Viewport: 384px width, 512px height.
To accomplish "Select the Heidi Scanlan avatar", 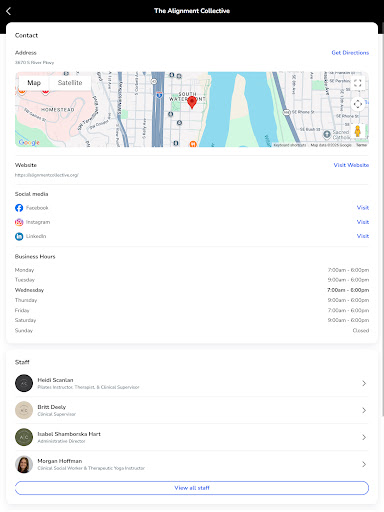I will pyautogui.click(x=24, y=383).
